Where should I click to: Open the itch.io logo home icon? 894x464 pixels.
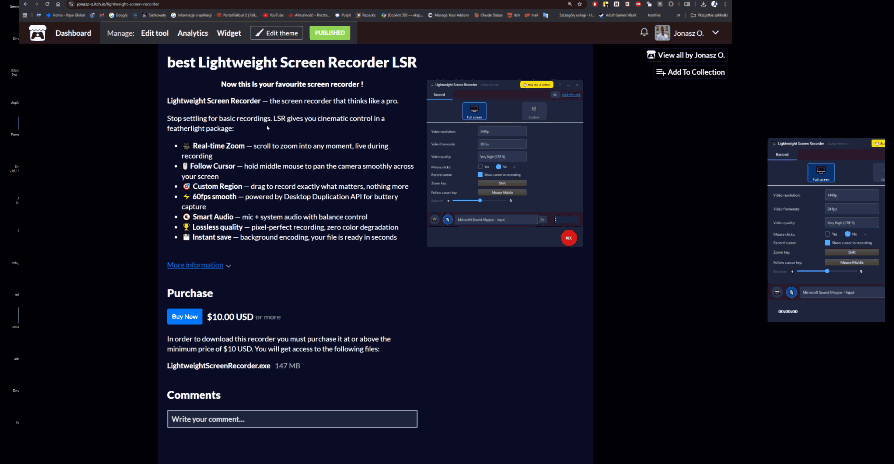[x=38, y=33]
